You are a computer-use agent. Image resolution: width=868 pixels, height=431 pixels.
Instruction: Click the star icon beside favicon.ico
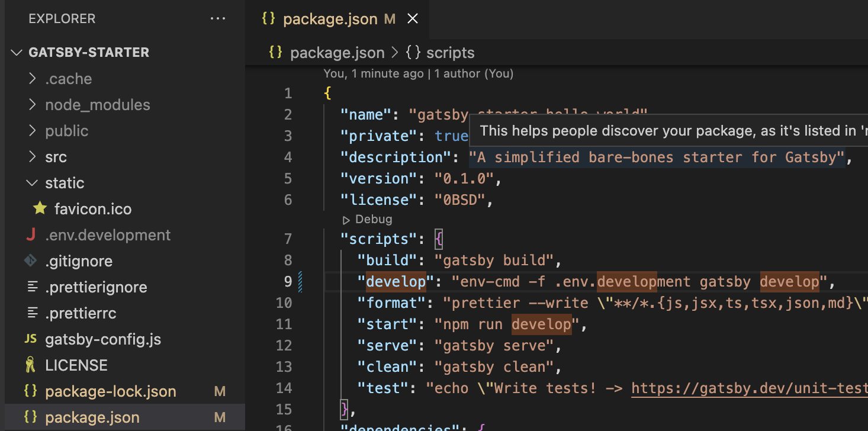(40, 208)
